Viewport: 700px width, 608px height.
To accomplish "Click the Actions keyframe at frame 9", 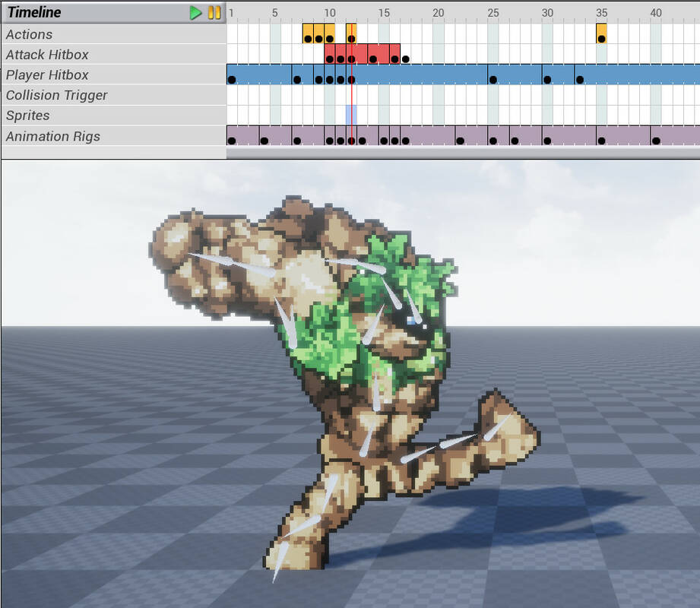I will [x=318, y=39].
